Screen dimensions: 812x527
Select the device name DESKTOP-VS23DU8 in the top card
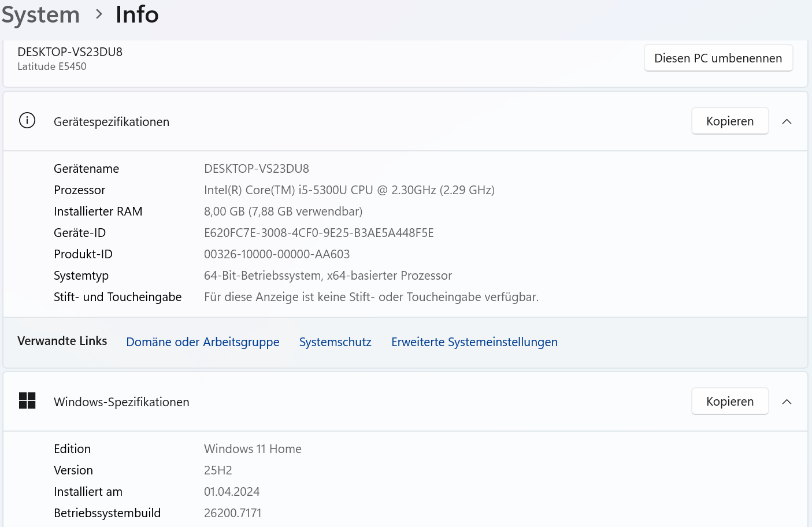click(x=70, y=52)
